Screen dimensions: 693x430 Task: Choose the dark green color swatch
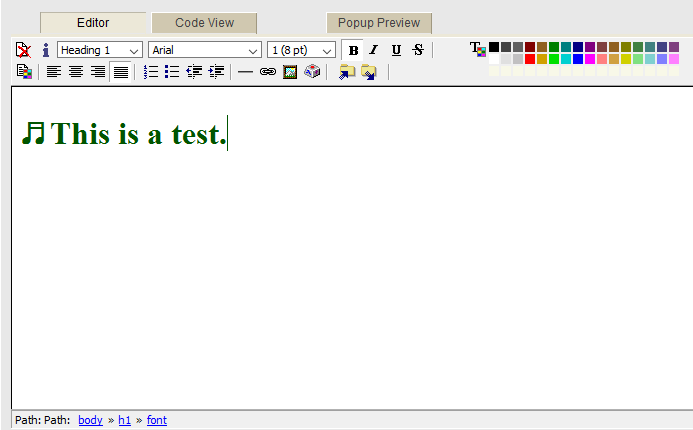(x=554, y=47)
